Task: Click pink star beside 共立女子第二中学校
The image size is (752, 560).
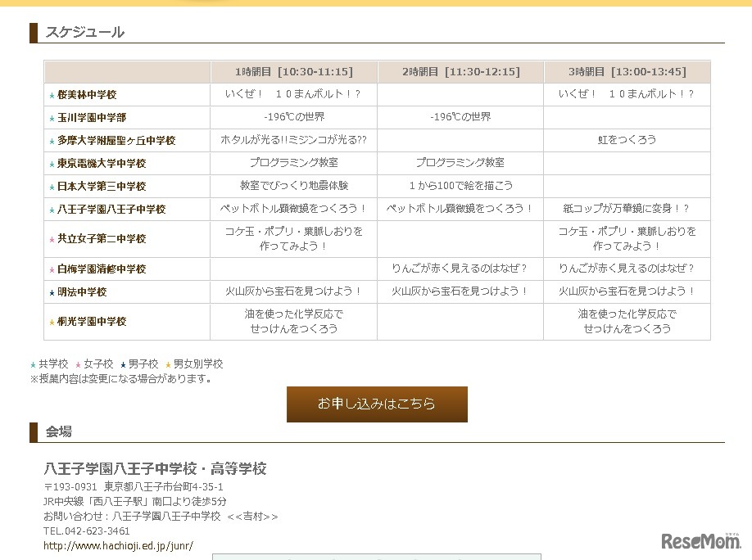Action: coord(52,240)
